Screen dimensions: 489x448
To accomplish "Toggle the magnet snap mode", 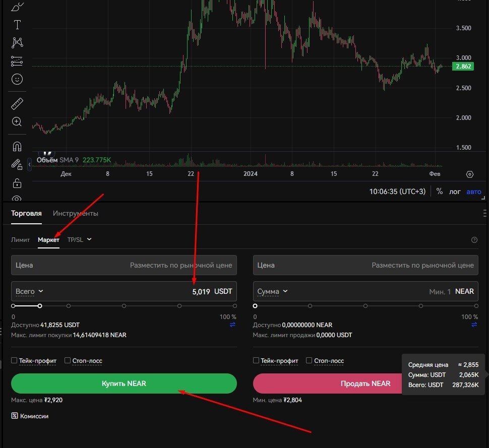I will pos(17,147).
